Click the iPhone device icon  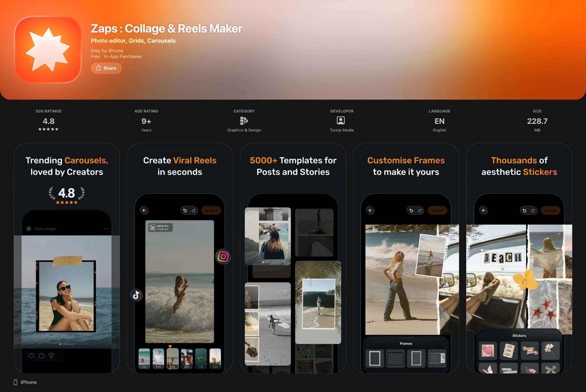(16, 382)
